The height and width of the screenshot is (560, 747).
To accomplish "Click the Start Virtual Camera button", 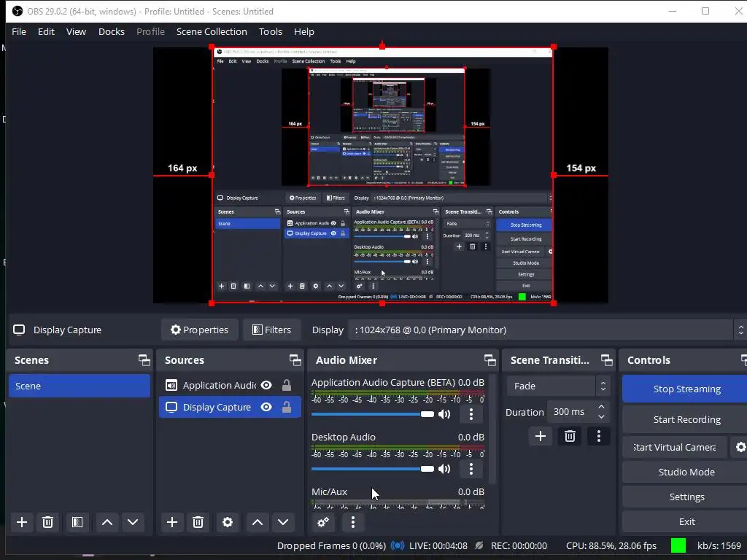I will coord(675,447).
